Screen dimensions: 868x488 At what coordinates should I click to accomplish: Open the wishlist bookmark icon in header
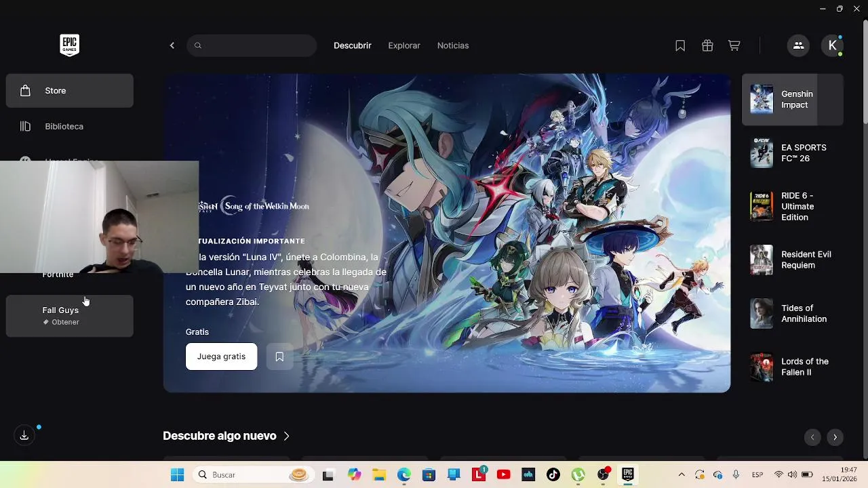click(680, 45)
